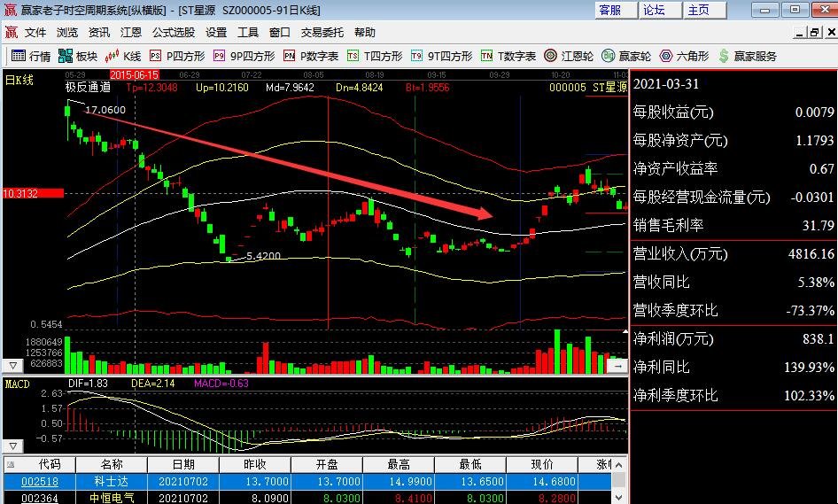Open the 工具 menu
The height and width of the screenshot is (504, 838).
pyautogui.click(x=248, y=33)
